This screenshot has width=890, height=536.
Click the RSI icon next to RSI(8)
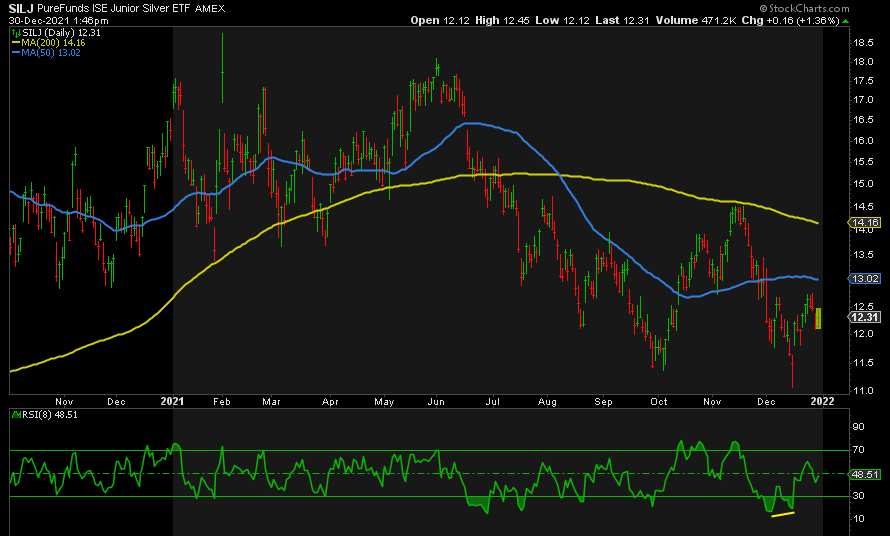(16, 415)
